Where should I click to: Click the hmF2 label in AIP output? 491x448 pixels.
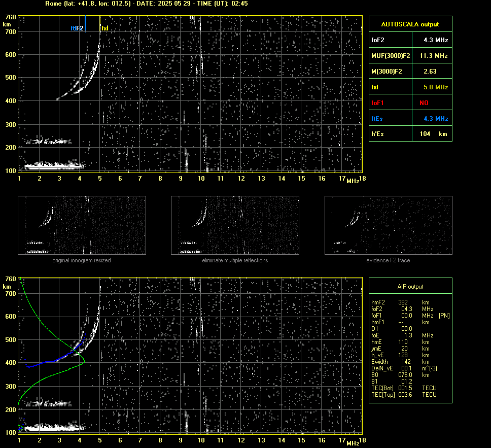378,302
